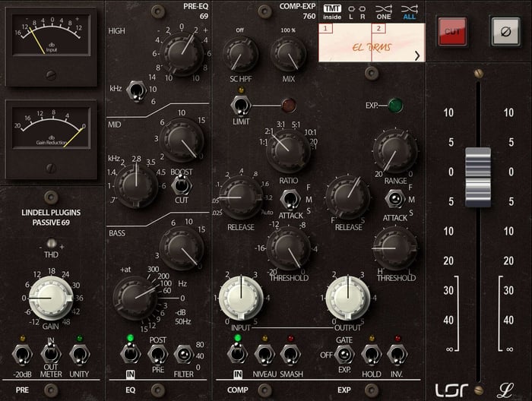Click the expander RANGE knob
This screenshot has width=532, height=401.
click(x=395, y=151)
